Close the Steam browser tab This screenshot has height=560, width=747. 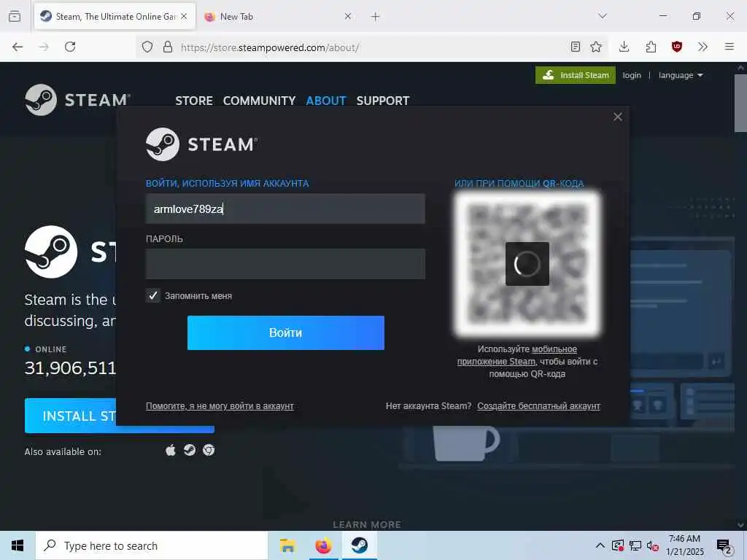[x=184, y=16]
